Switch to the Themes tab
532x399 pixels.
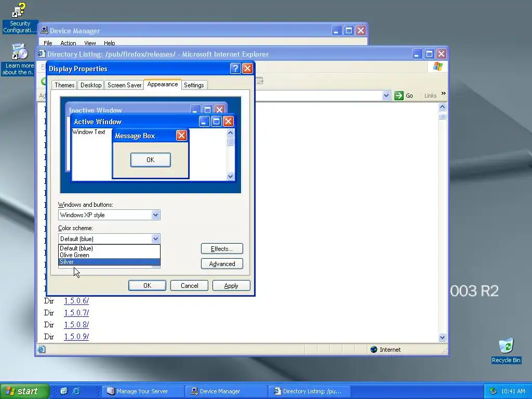point(64,85)
